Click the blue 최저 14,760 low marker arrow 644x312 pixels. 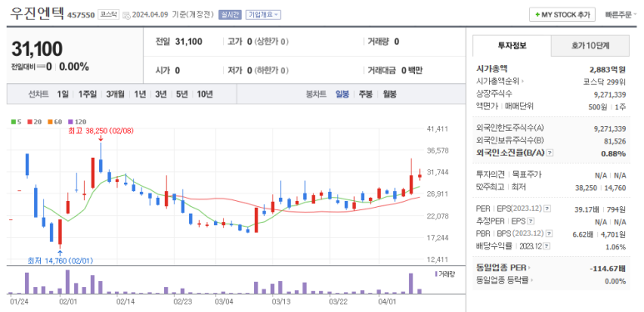coord(60,253)
